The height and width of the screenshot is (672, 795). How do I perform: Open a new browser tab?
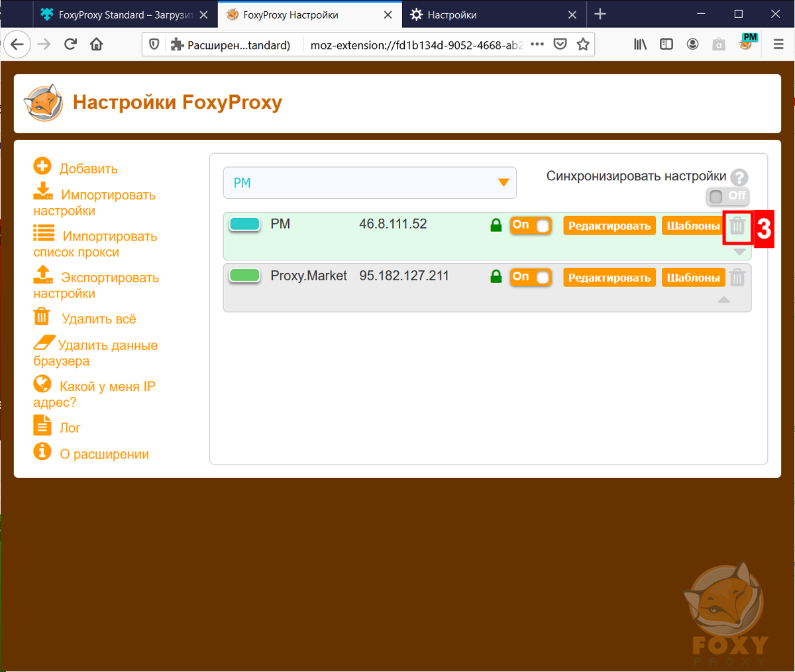tap(600, 14)
